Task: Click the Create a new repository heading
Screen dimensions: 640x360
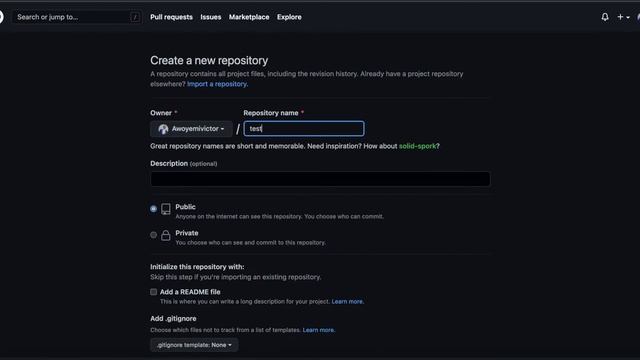Action: (x=209, y=60)
